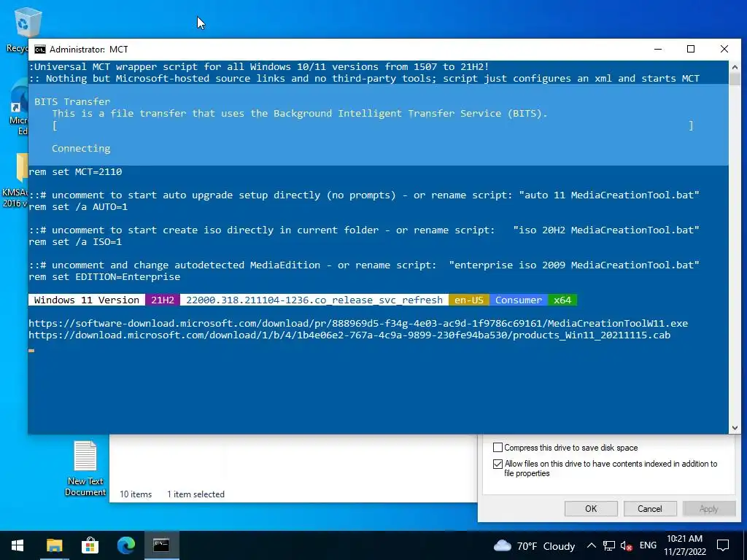The image size is (747, 560).
Task: Click Cancel in the properties dialog
Action: [x=650, y=508]
